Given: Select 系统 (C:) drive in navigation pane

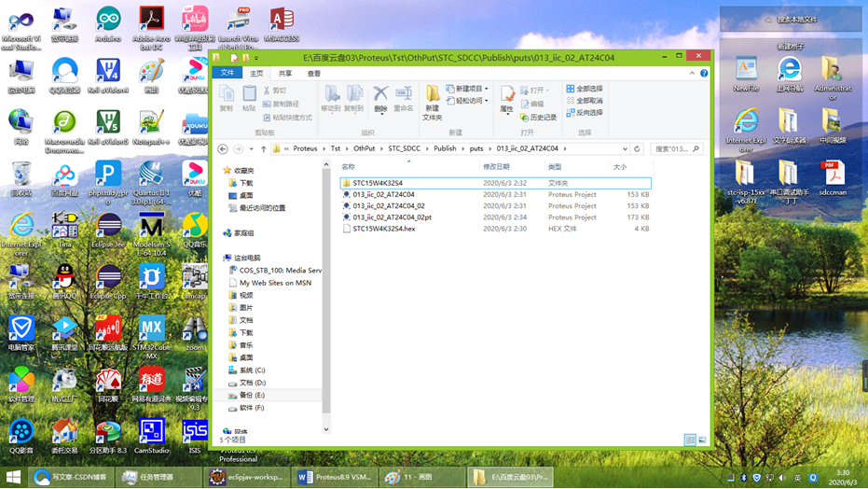Looking at the screenshot, I should coord(252,370).
